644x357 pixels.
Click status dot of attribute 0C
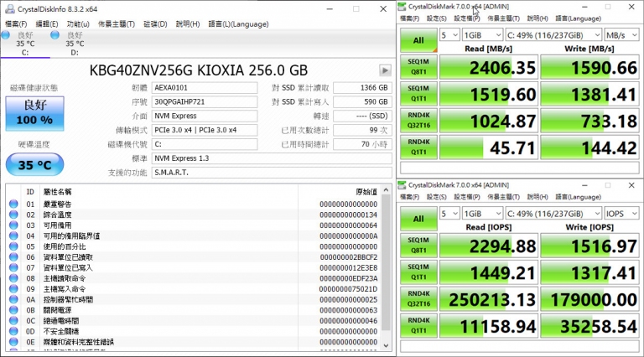[13, 321]
